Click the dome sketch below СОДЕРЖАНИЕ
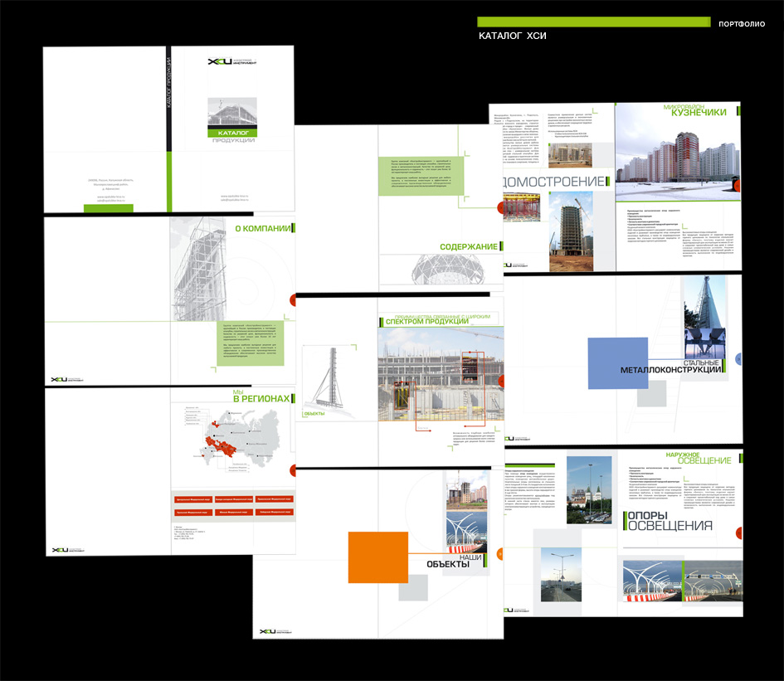The image size is (784, 681). 448,270
